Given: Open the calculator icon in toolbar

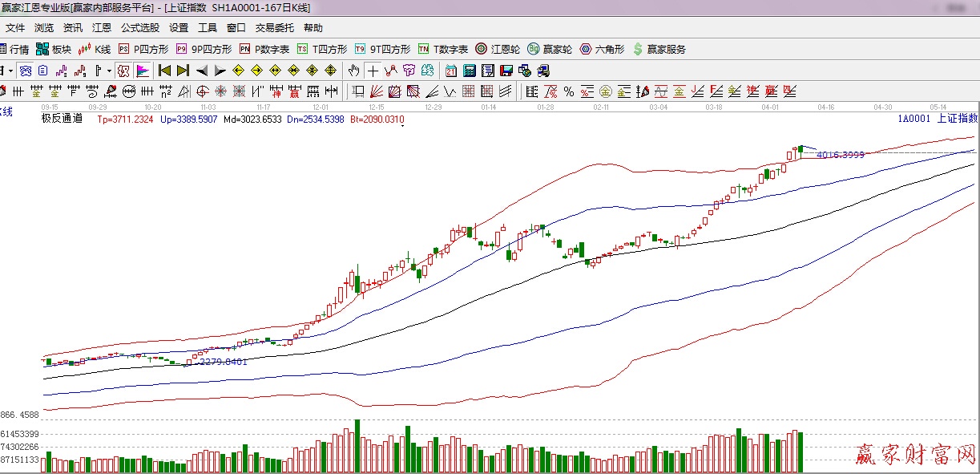Looking at the screenshot, I should [469, 71].
